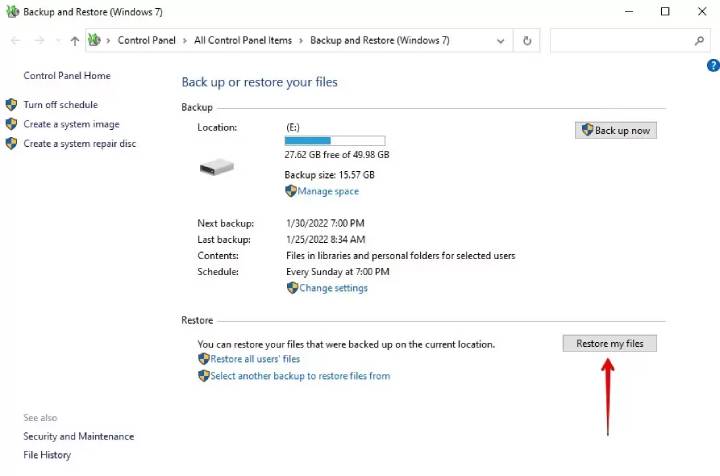The width and height of the screenshot is (720, 476).
Task: Close the Backup and Restore window
Action: pyautogui.click(x=702, y=11)
